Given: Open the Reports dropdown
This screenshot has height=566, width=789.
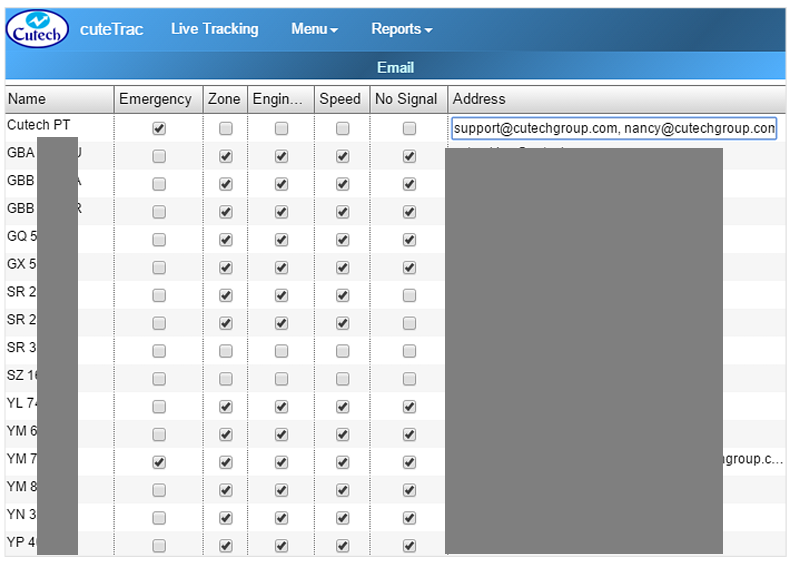Looking at the screenshot, I should pos(401,29).
